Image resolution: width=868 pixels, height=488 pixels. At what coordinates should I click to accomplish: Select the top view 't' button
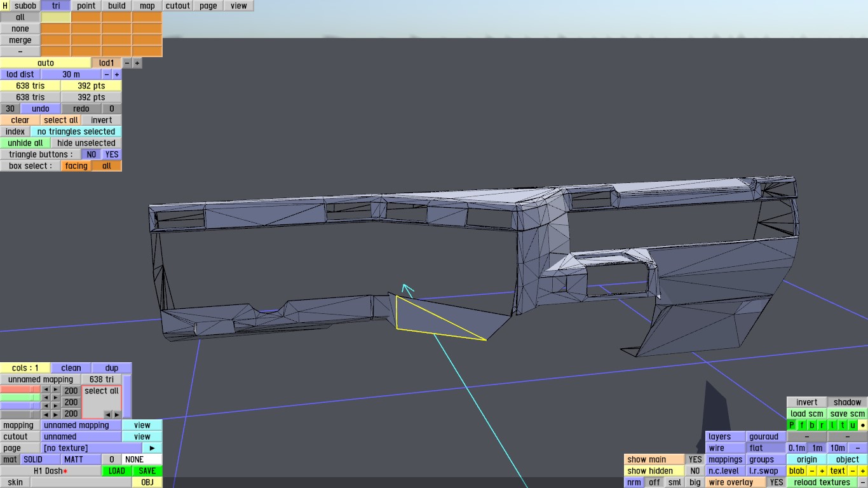pos(843,425)
